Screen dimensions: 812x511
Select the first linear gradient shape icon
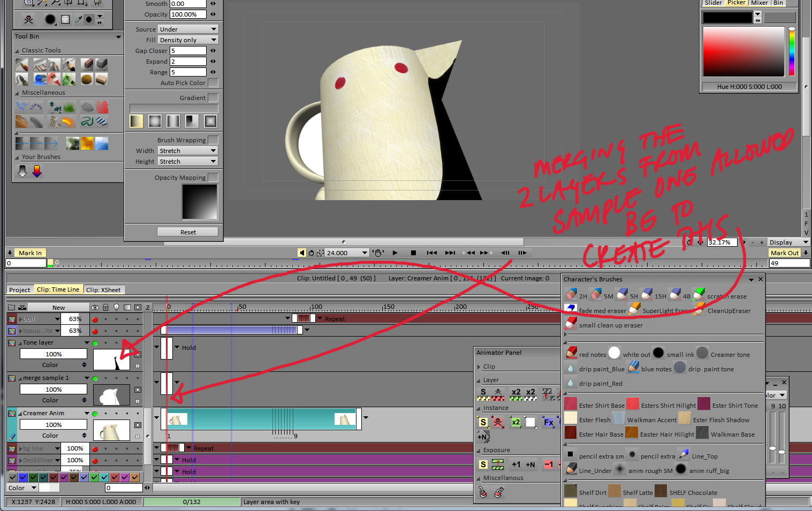pos(136,121)
